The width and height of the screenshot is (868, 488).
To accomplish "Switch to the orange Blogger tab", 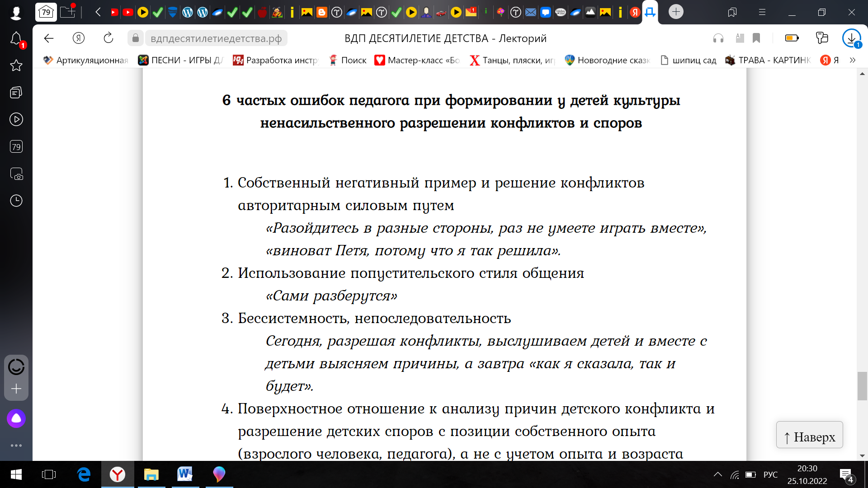I will tap(322, 12).
